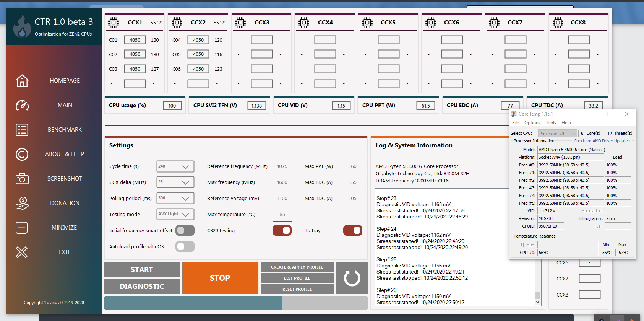Click the Minimize icon in the sidebar
This screenshot has height=321, width=644.
pyautogui.click(x=21, y=228)
